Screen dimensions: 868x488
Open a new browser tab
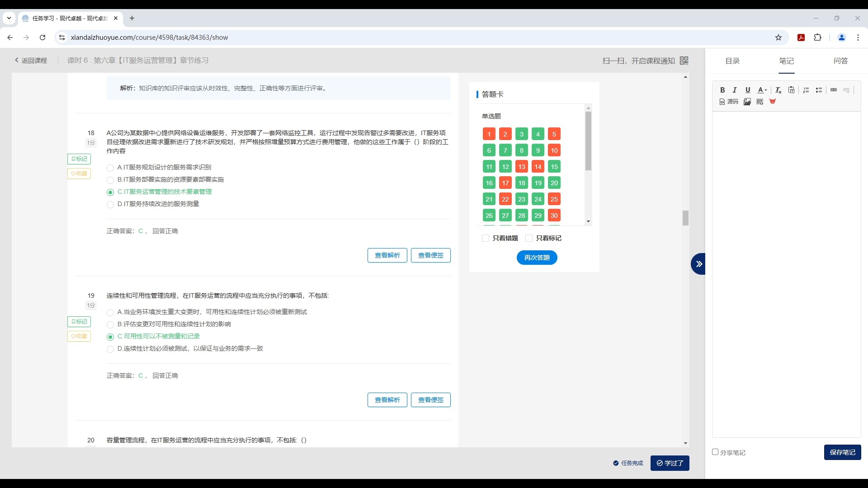click(x=132, y=18)
